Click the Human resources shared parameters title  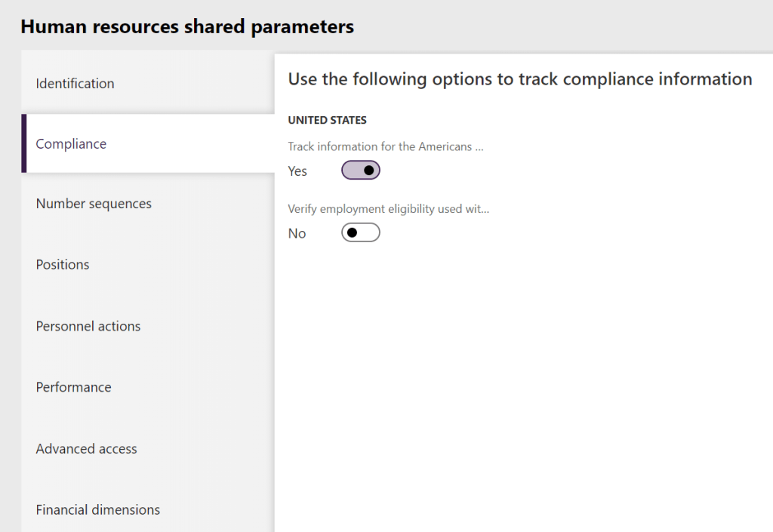187,26
